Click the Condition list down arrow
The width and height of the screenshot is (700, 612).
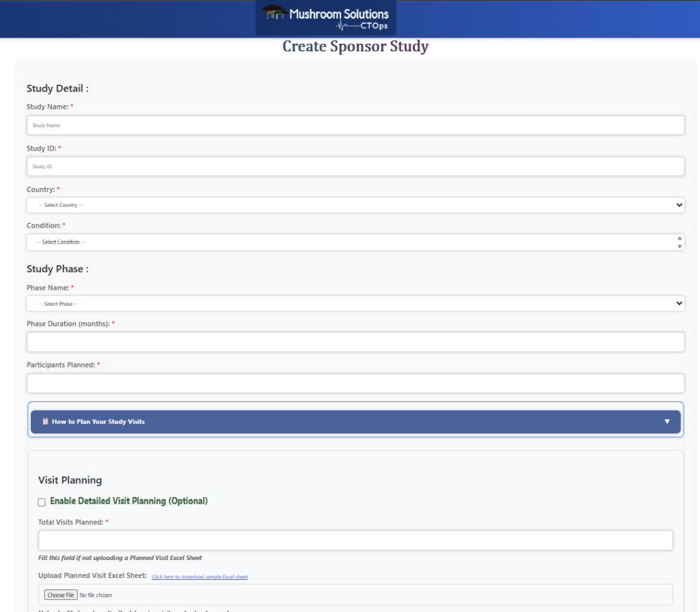tap(679, 246)
